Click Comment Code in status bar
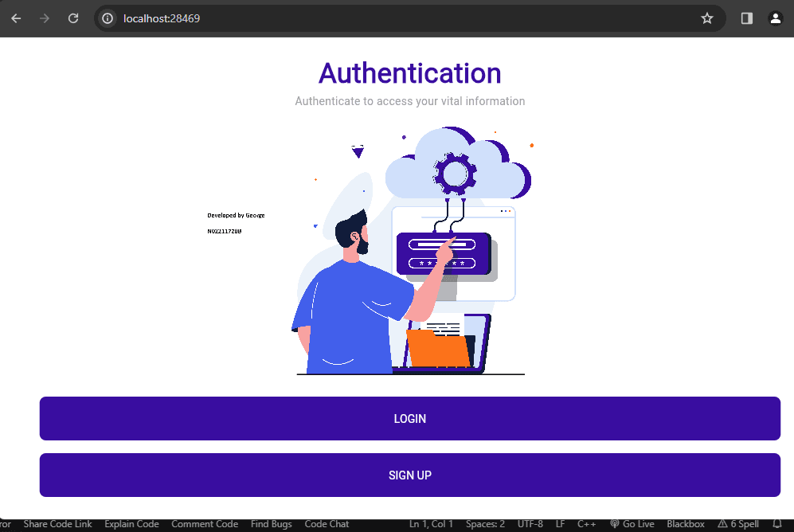 pos(205,524)
